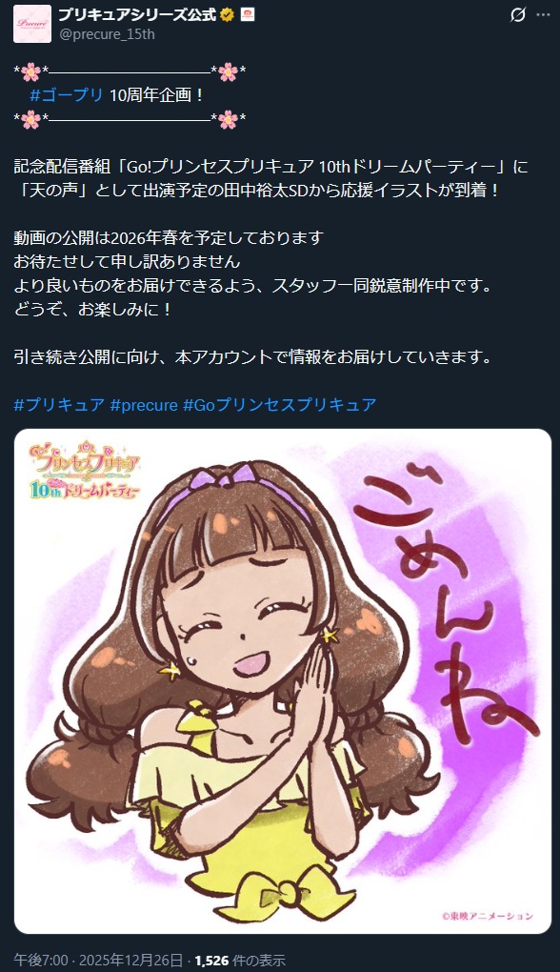The image size is (560, 972).
Task: Click the post text paragraph about 2026年春
Action: [x=252, y=273]
